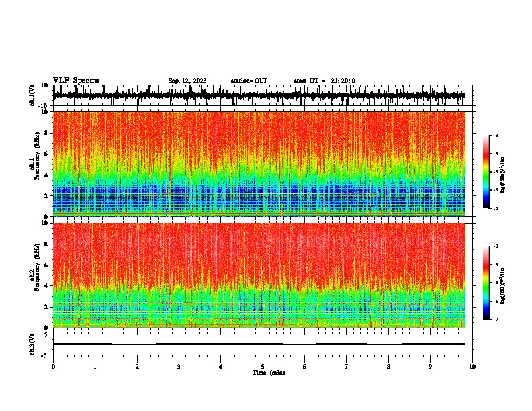Image resolution: width=532 pixels, height=411 pixels.
Task: Click the "ch.3(V)" axis label
Action: coord(32,345)
